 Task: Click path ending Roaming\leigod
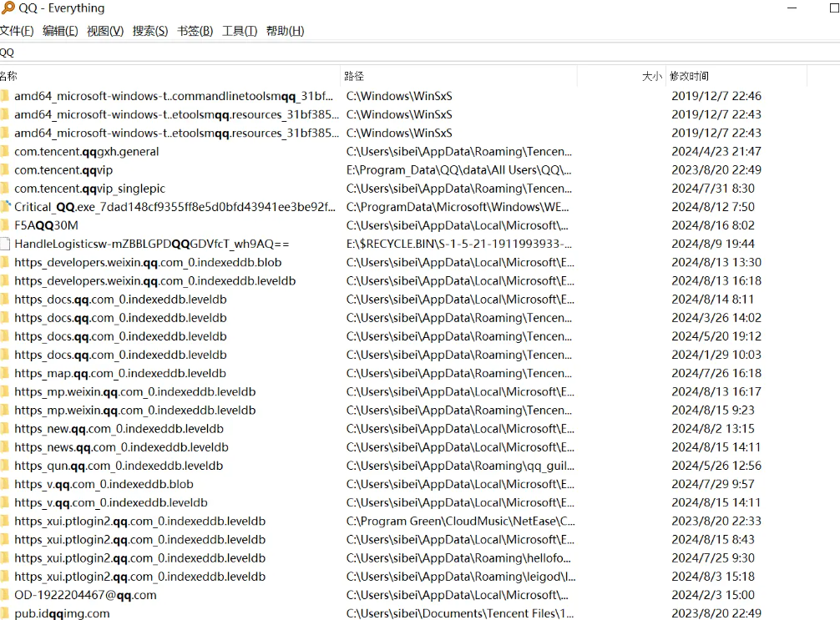(x=461, y=577)
